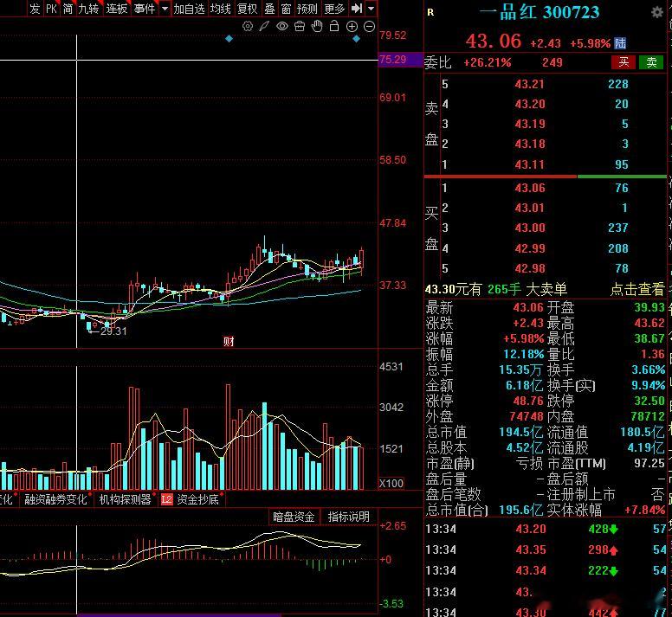Open the toolbox icon above chart
Image resolution: width=672 pixels, height=617 pixels.
click(x=300, y=27)
